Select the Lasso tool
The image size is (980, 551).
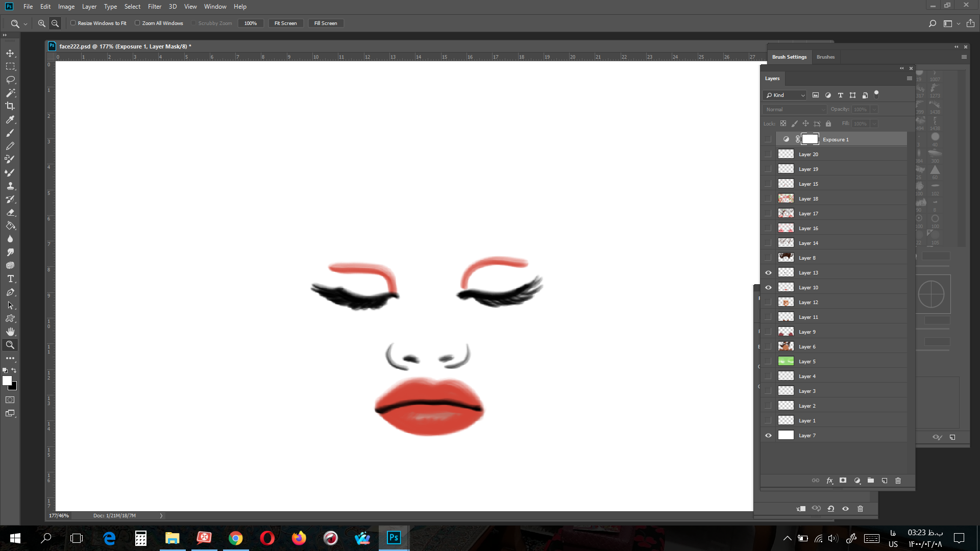(10, 80)
